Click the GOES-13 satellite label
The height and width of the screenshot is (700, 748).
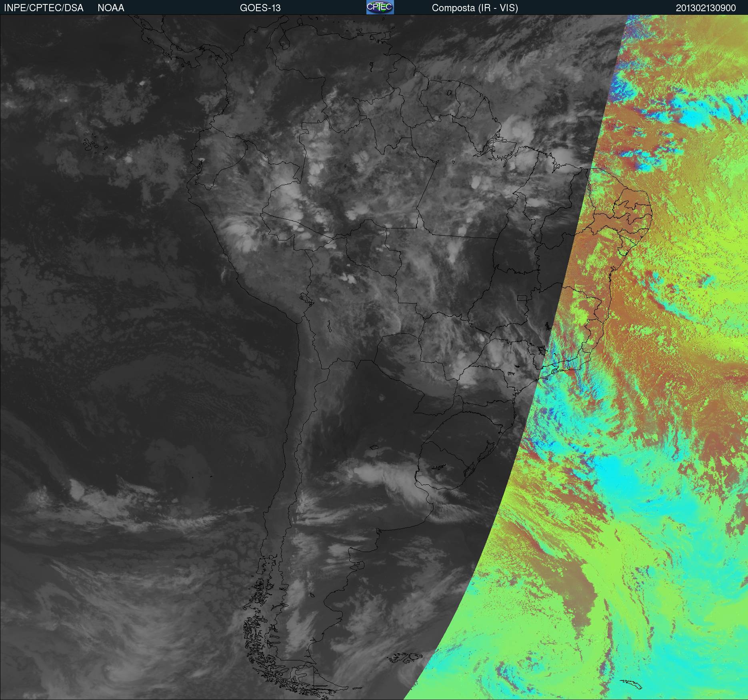coord(260,8)
